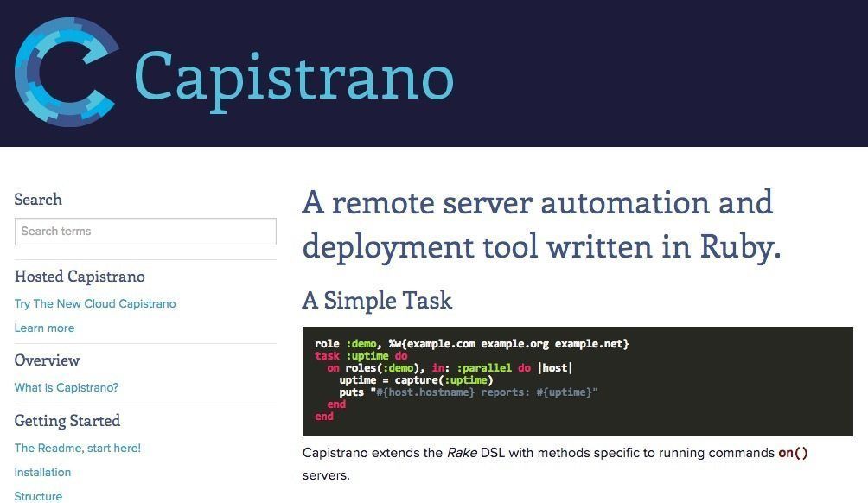Click the Search sidebar heading
The width and height of the screenshot is (868, 503).
[38, 199]
